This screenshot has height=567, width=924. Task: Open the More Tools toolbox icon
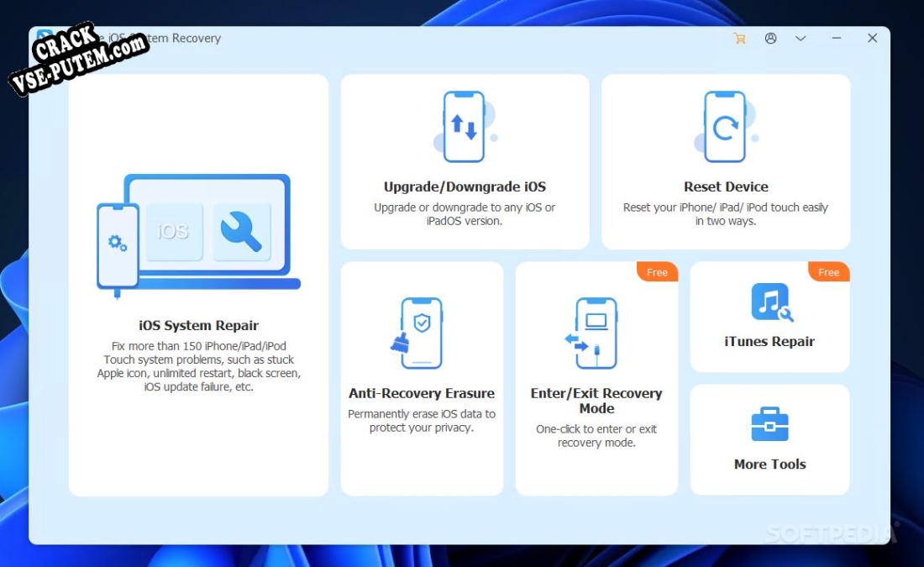tap(769, 423)
